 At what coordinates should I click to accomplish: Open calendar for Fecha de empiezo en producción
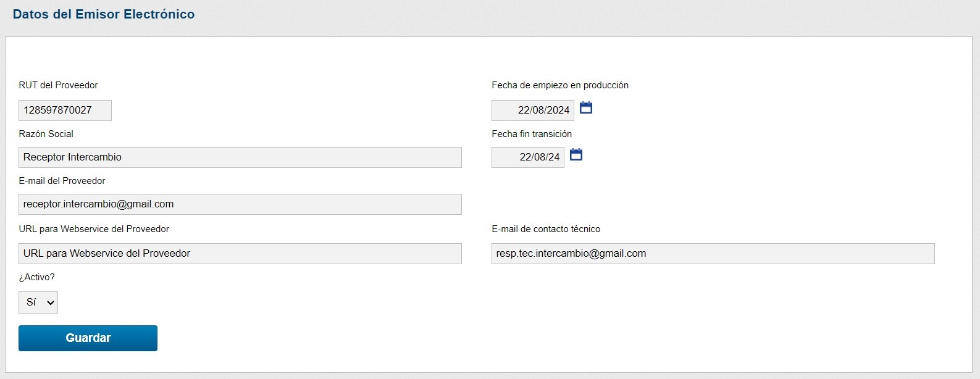click(586, 108)
